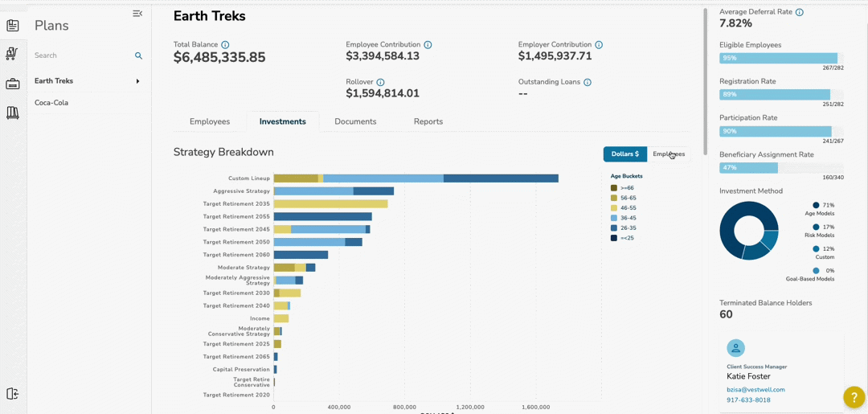
Task: Click the 56-65 age bucket legend
Action: point(624,198)
